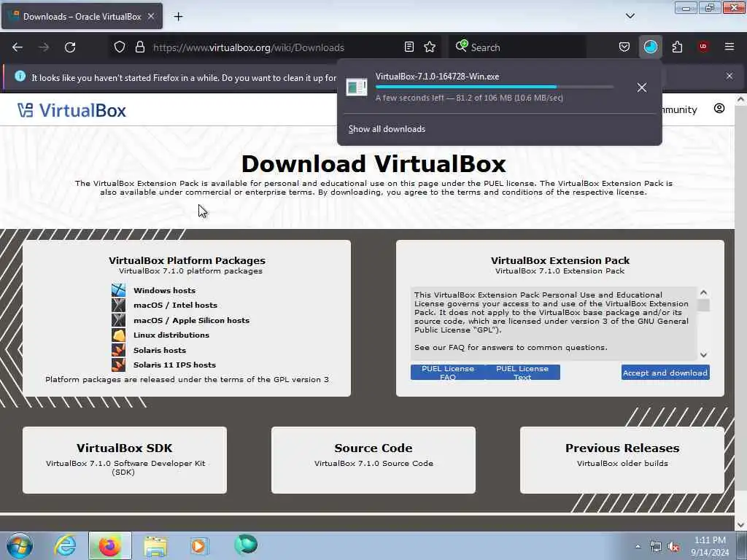Cancel the VirtualBox-7.1.0 download

642,87
